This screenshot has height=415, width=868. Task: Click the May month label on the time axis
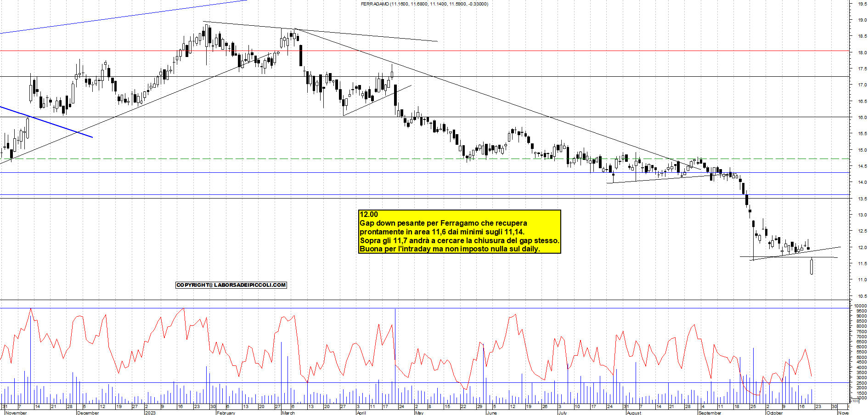coord(419,413)
